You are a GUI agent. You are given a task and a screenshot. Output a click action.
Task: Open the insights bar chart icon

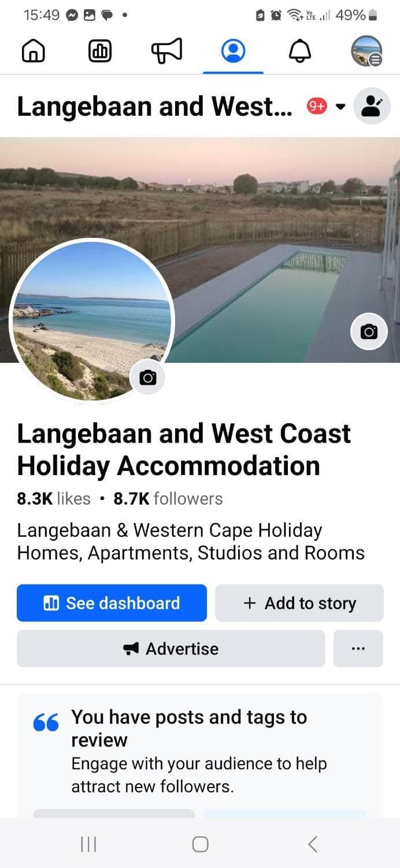[x=100, y=52]
